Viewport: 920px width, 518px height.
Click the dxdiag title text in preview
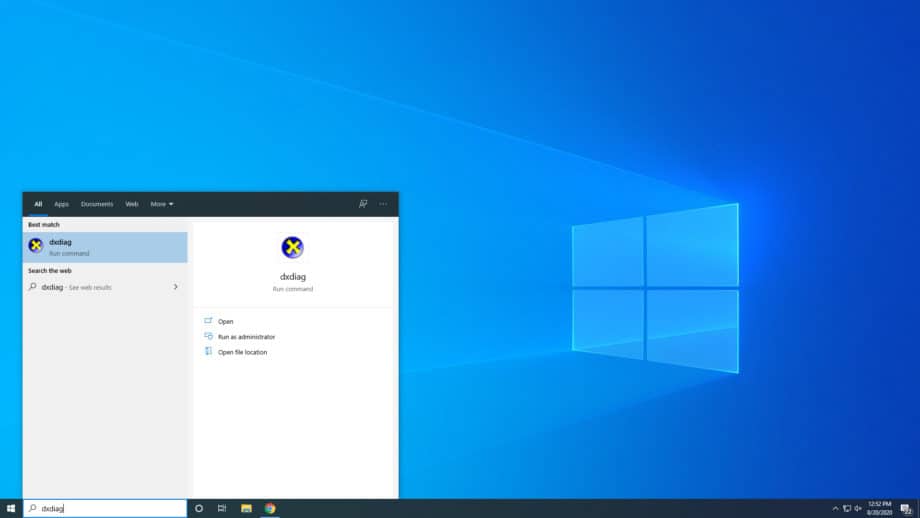point(293,276)
